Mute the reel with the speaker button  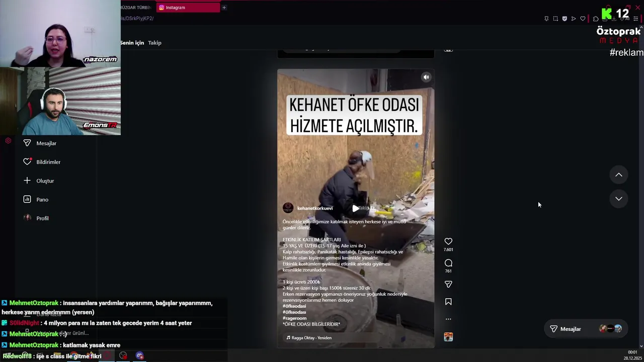pyautogui.click(x=426, y=77)
